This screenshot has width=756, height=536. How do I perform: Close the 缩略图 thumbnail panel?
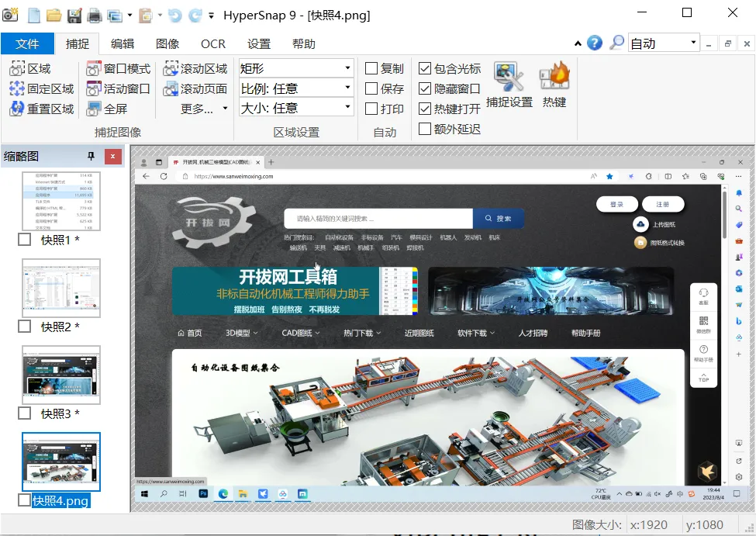[113, 157]
